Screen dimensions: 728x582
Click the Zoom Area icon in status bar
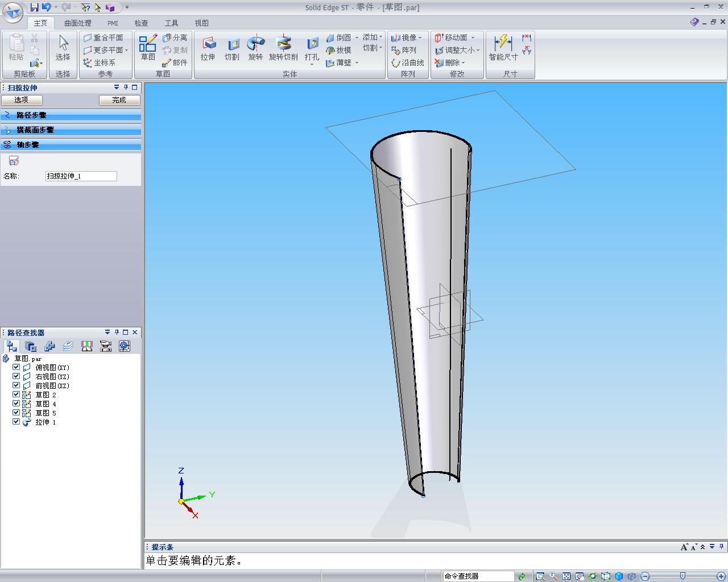pos(540,576)
